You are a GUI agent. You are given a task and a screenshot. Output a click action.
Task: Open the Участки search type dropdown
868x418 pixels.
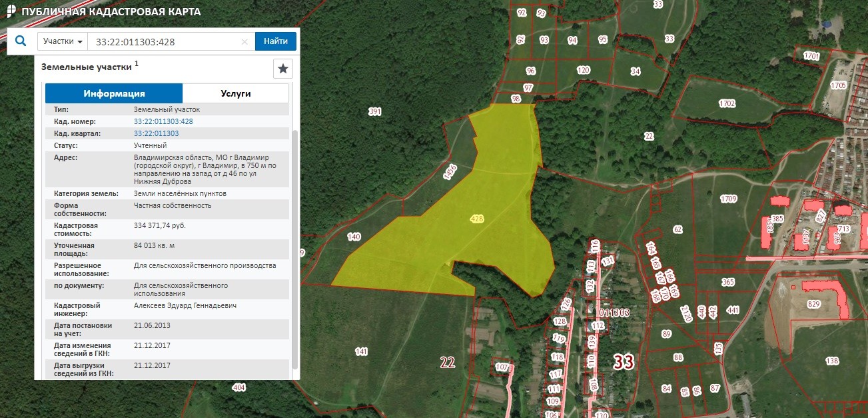click(x=63, y=41)
